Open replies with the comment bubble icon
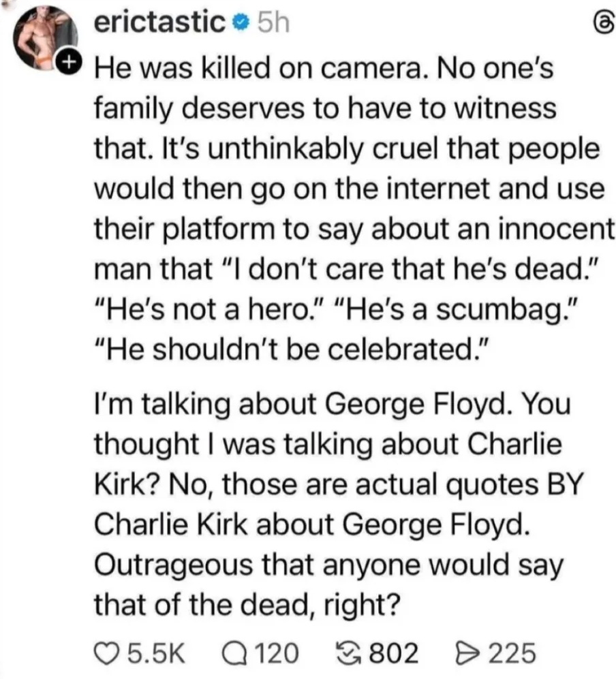This screenshot has width=616, height=679. click(233, 653)
